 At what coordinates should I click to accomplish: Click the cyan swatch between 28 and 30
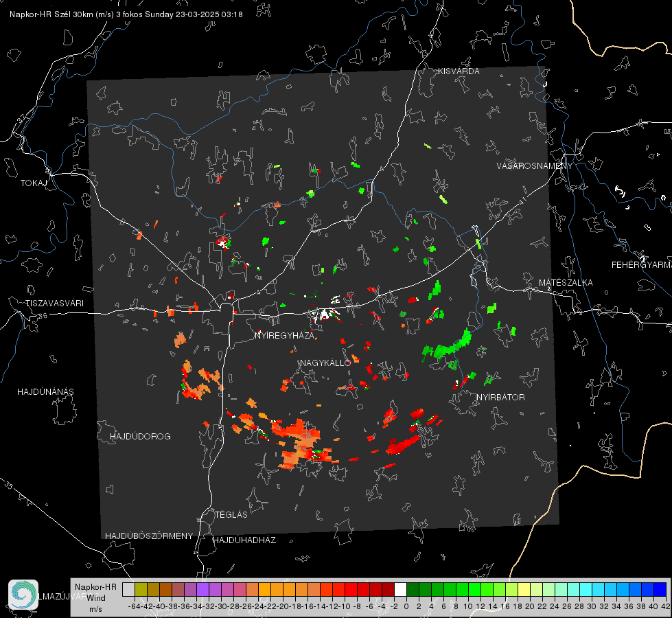pyautogui.click(x=586, y=589)
